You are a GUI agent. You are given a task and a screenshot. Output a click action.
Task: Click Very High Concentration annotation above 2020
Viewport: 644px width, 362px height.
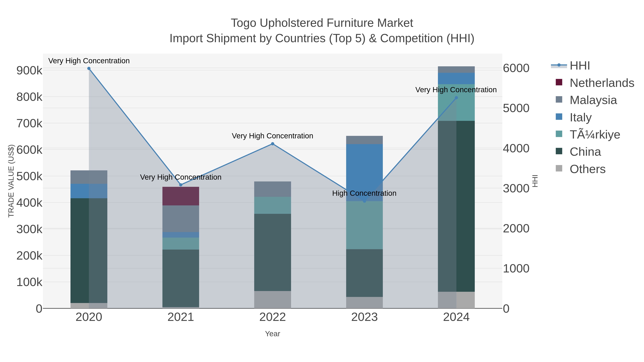pyautogui.click(x=89, y=61)
